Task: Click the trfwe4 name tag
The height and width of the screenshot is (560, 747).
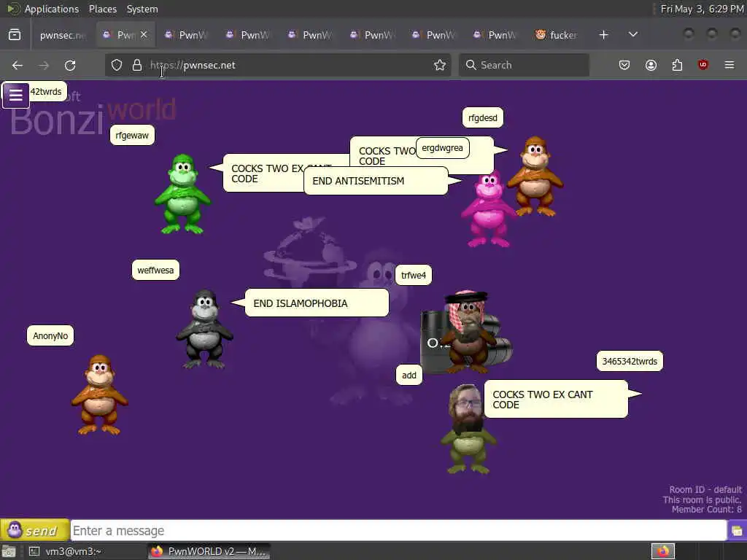Action: pos(414,275)
